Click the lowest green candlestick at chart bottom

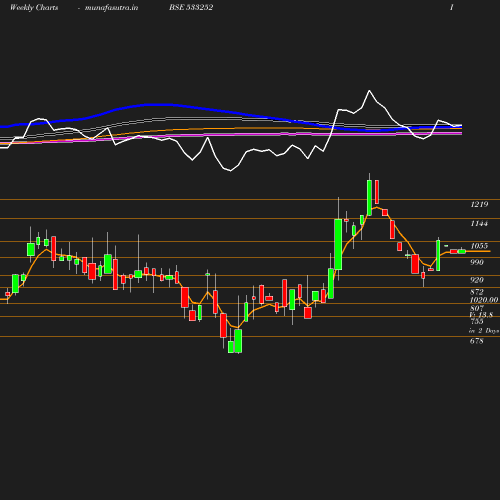pyautogui.click(x=238, y=341)
